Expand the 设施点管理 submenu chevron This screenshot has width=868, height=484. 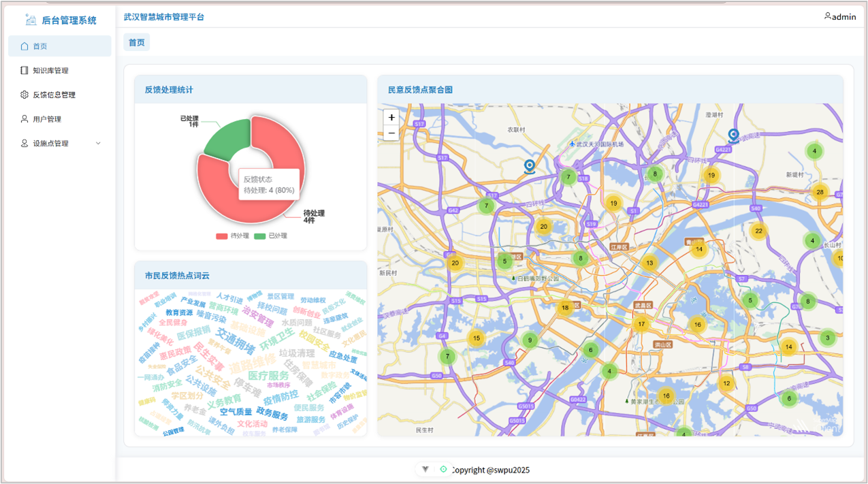(98, 144)
